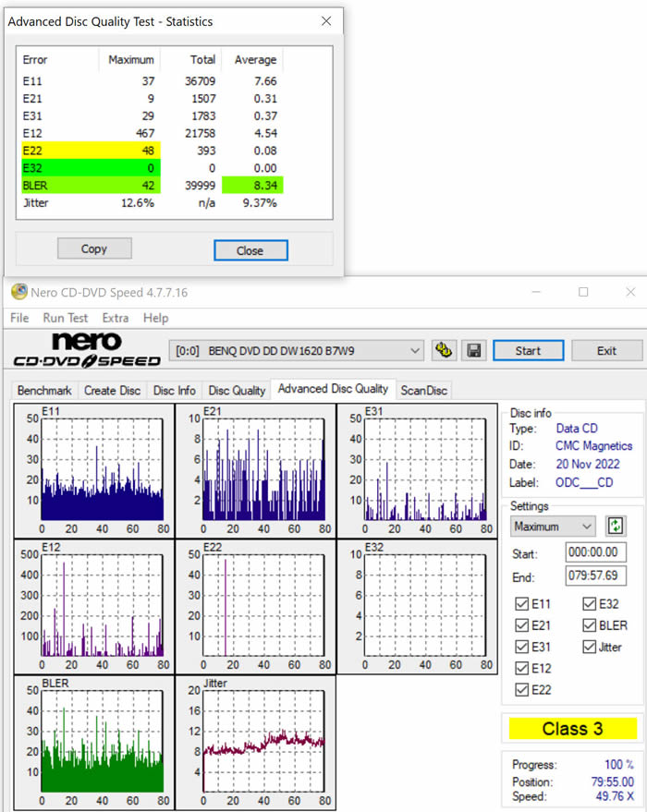
Task: Toggle the BLER checkbox
Action: coord(590,626)
